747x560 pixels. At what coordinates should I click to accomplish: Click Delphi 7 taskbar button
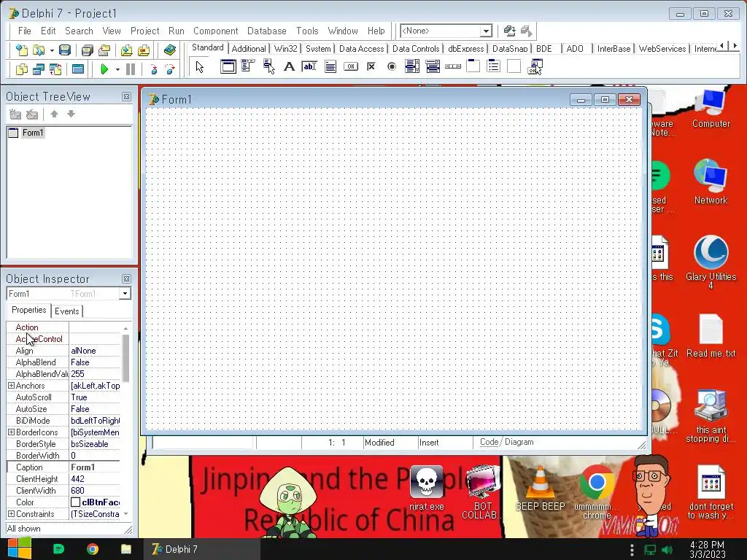201,549
